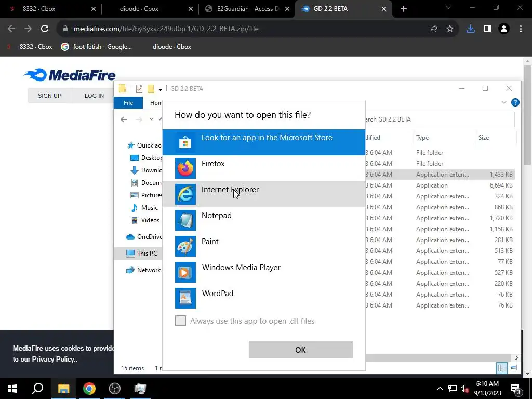Select the 6,694 KB Application file row

tap(440, 185)
